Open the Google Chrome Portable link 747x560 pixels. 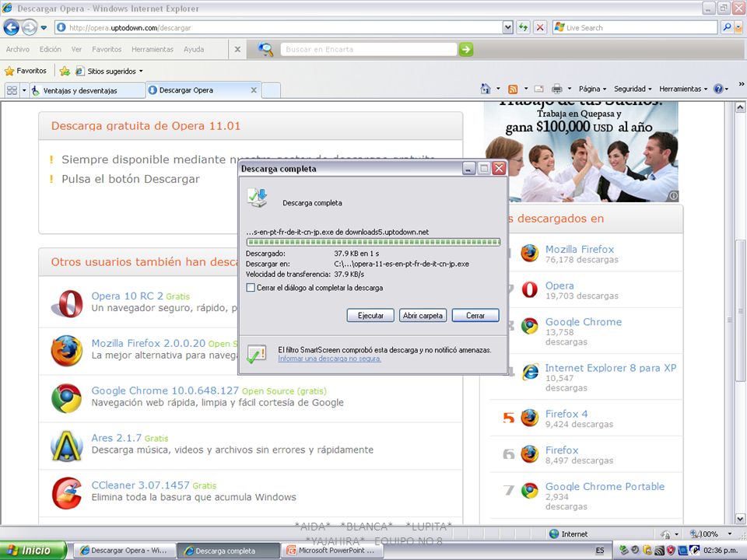coord(605,486)
